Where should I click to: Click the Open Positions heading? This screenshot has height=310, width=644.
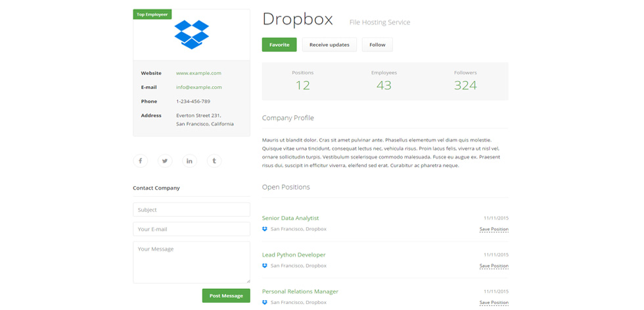click(x=286, y=187)
